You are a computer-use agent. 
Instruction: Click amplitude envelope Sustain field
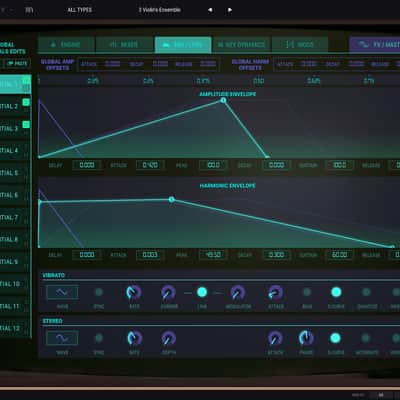340,165
